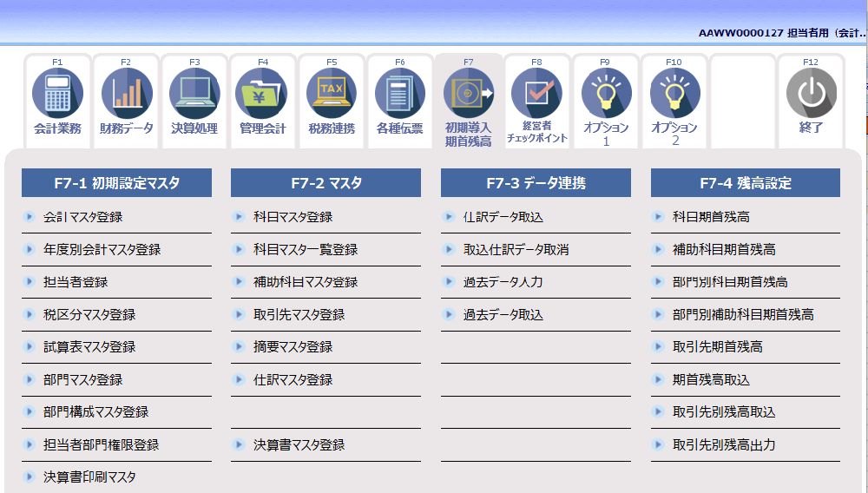This screenshot has height=493, width=868.
Task: Open 会計マスタ登録
Action: (83, 217)
